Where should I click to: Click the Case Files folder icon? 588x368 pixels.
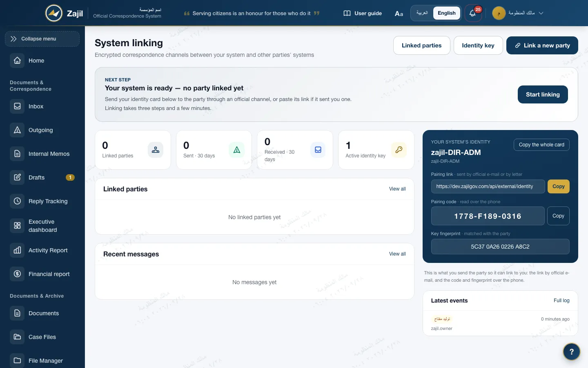pos(17,337)
